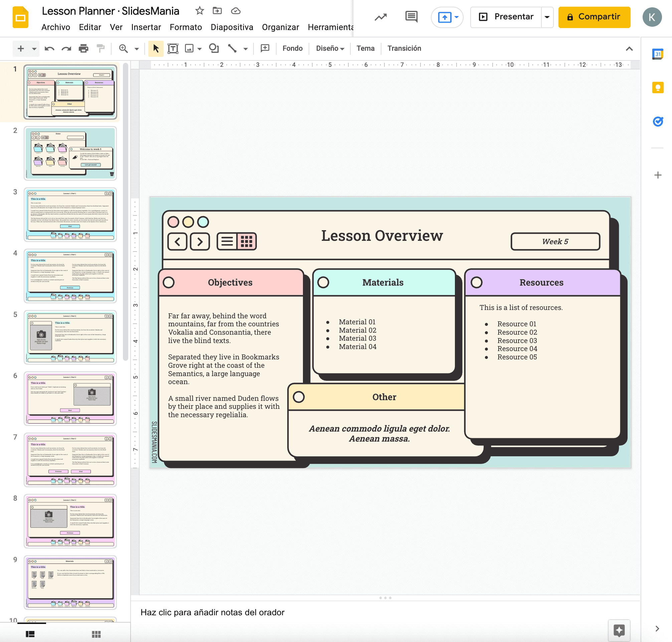Open the Insertar menu
The image size is (672, 642).
[x=146, y=27]
